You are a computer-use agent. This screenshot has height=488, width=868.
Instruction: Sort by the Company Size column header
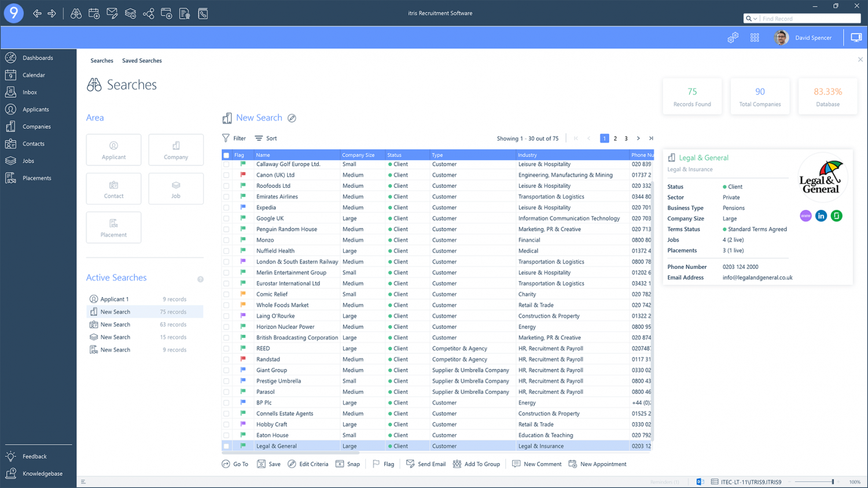(x=362, y=155)
